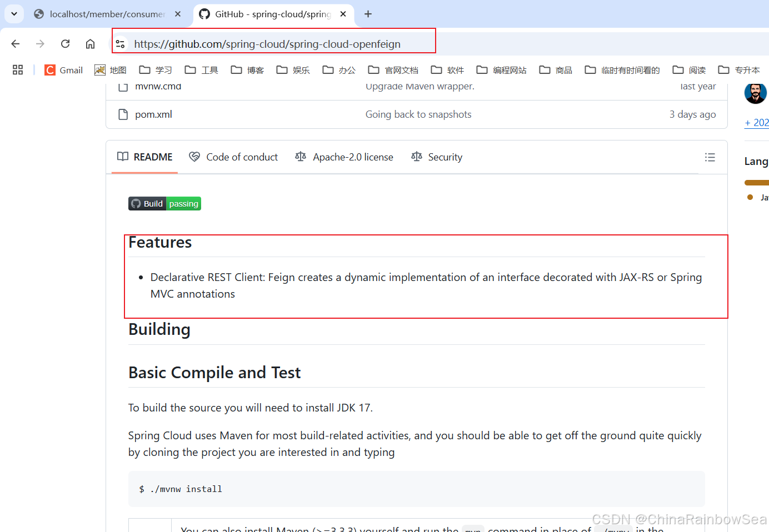Open the contributor avatar in sidebar

(x=756, y=93)
